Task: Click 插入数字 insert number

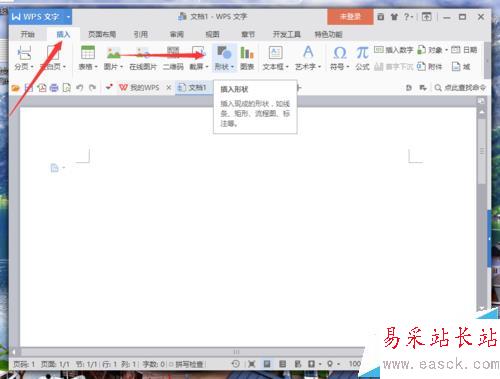Action: click(393, 50)
